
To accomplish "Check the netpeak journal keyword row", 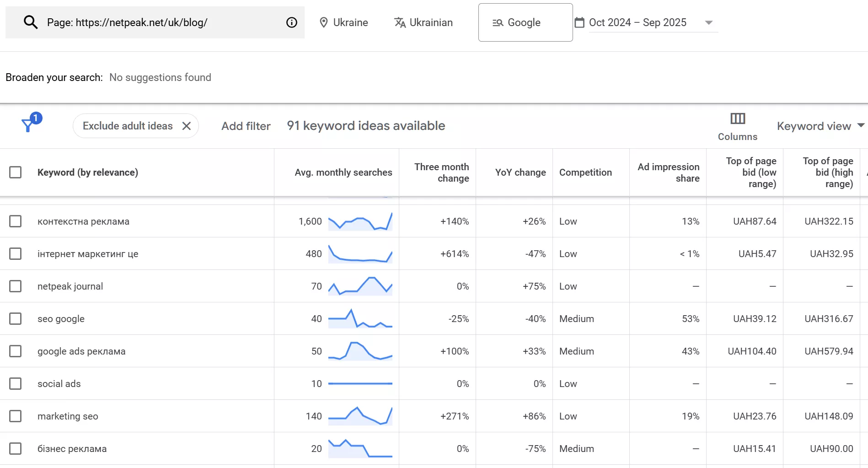I will coord(16,286).
